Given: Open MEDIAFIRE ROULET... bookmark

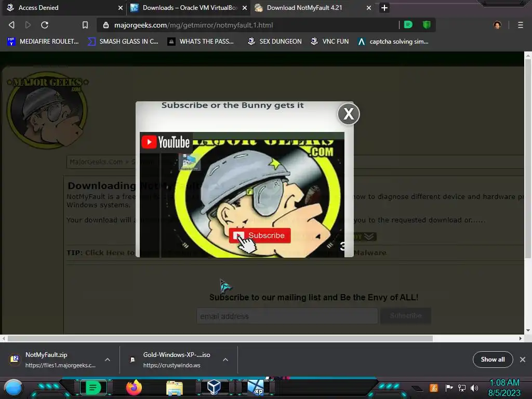Looking at the screenshot, I should 43,42.
